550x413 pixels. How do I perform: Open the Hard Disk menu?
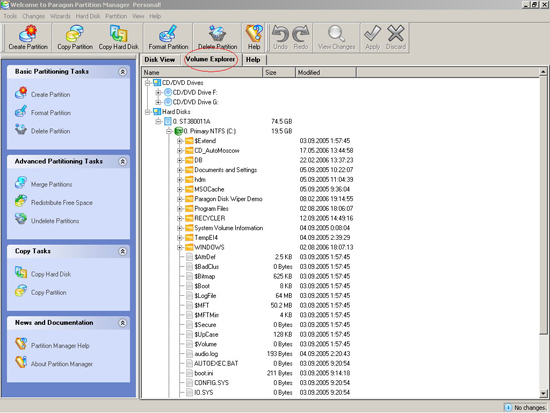[88, 16]
